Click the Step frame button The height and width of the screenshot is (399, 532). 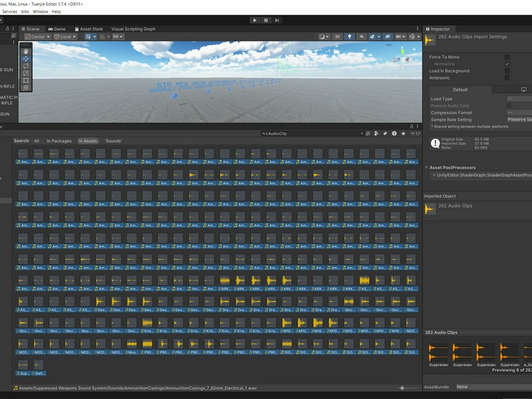click(x=277, y=21)
